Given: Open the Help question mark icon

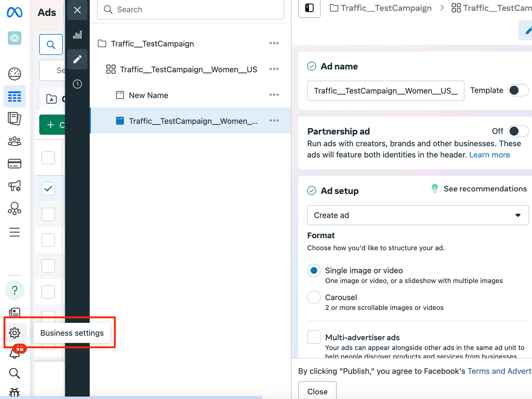Looking at the screenshot, I should (15, 290).
